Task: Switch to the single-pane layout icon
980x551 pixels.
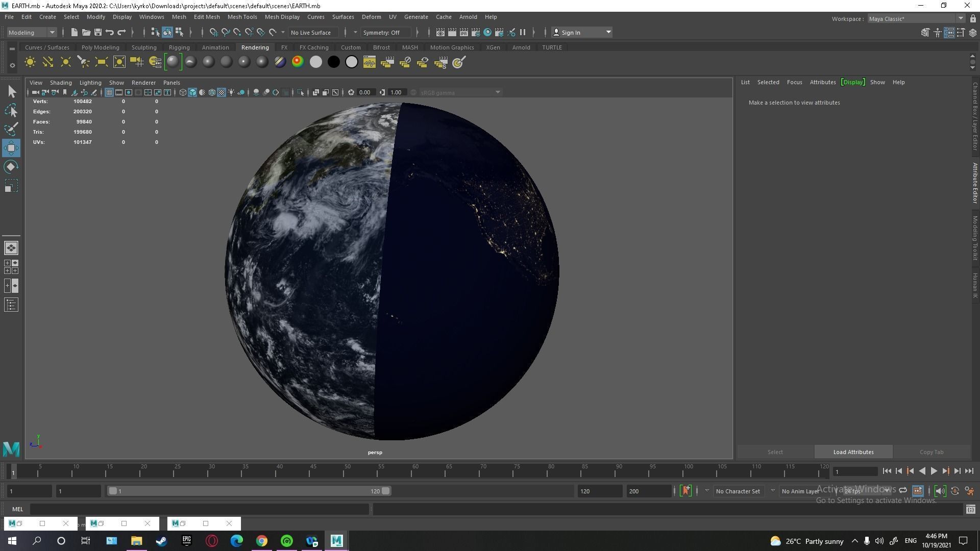Action: tap(11, 248)
